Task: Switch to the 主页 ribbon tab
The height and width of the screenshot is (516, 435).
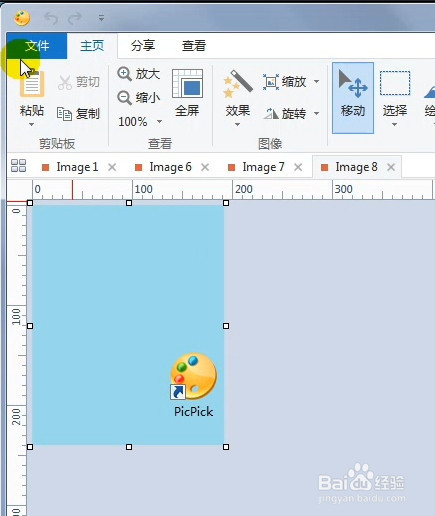Action: click(x=92, y=46)
